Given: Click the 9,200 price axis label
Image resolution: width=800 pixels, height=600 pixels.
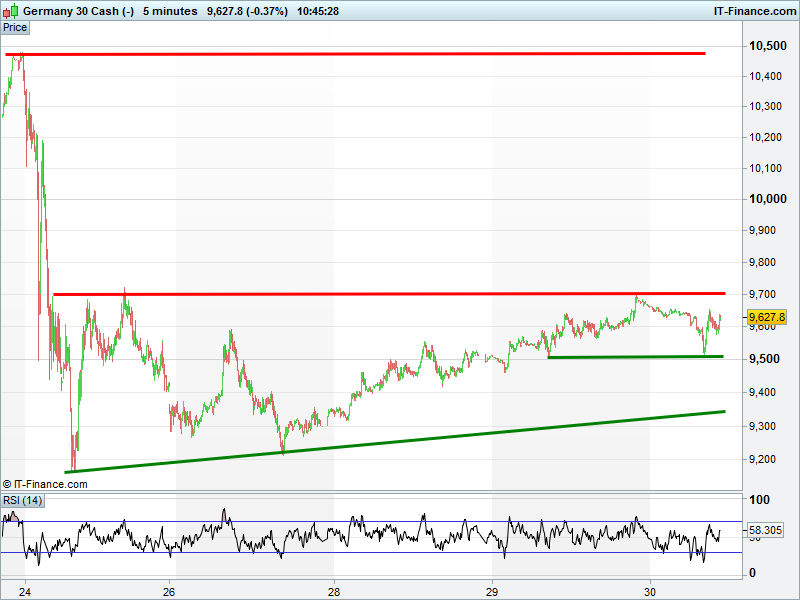Looking at the screenshot, I should click(762, 459).
